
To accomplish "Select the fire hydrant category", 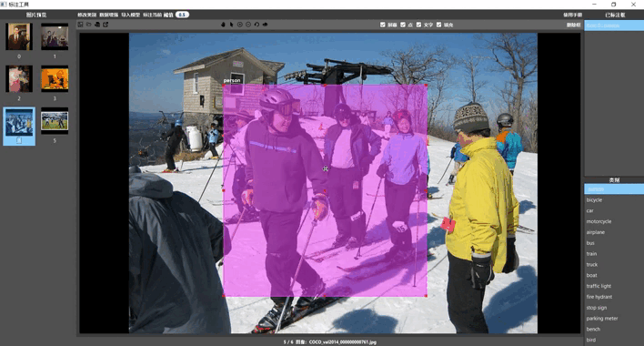I will click(x=614, y=297).
